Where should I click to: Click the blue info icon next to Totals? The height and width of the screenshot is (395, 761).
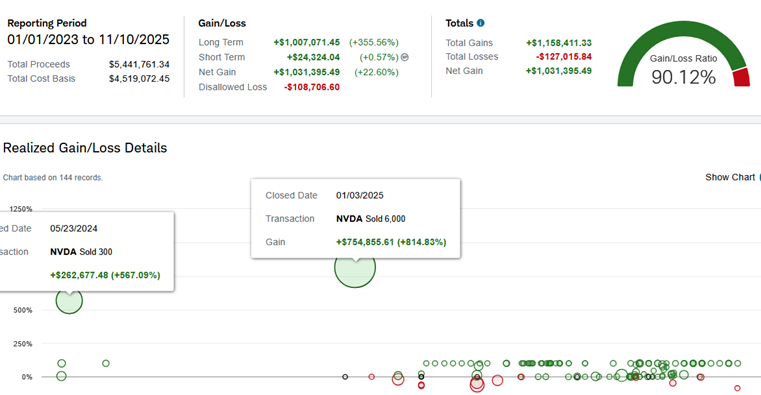480,23
